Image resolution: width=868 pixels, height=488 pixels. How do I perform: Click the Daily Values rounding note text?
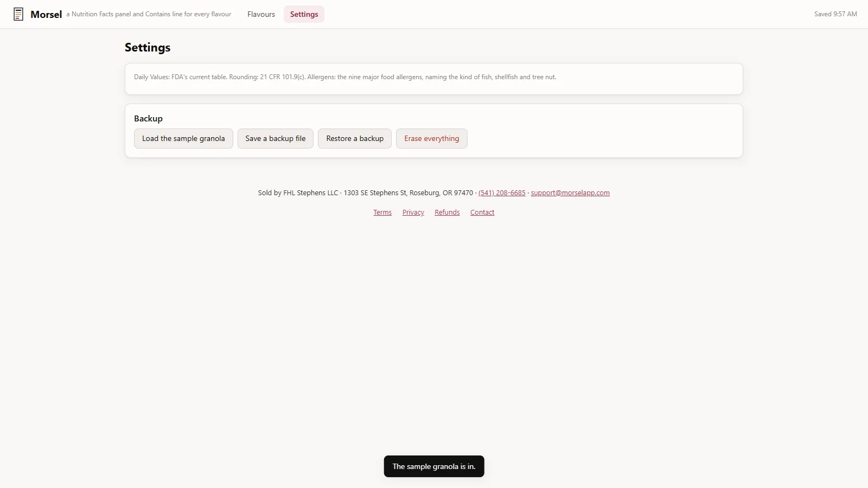click(x=345, y=77)
